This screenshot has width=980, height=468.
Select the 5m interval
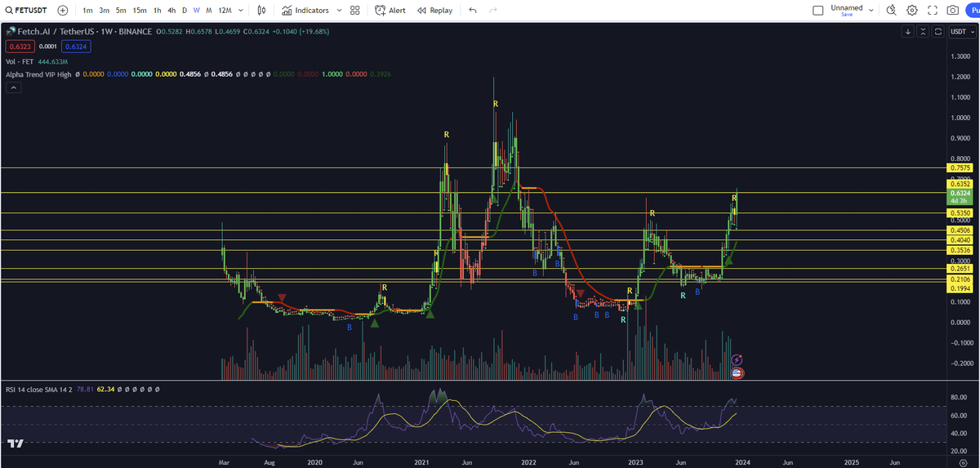(x=121, y=11)
